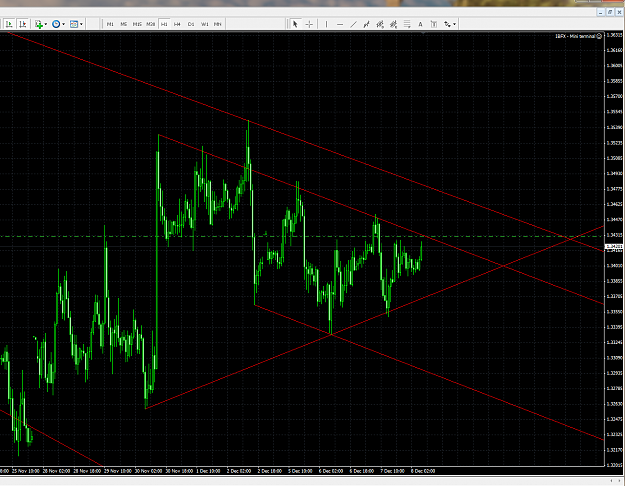Switch to M1 timeframe
The height and width of the screenshot is (486, 625).
(x=110, y=24)
